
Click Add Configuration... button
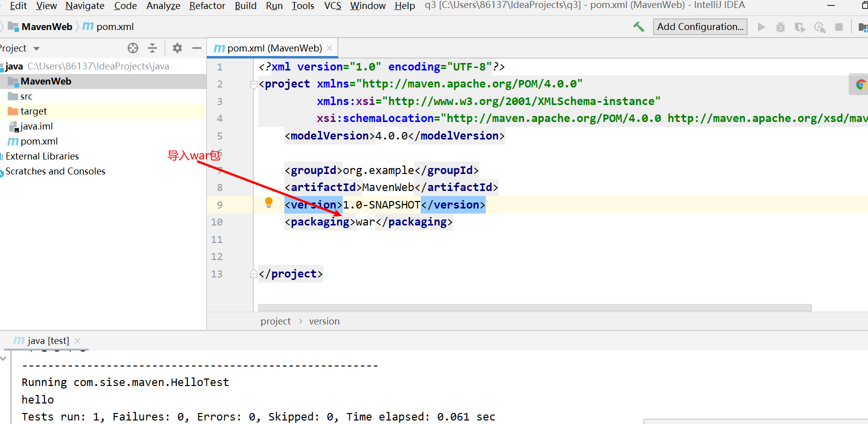point(700,26)
